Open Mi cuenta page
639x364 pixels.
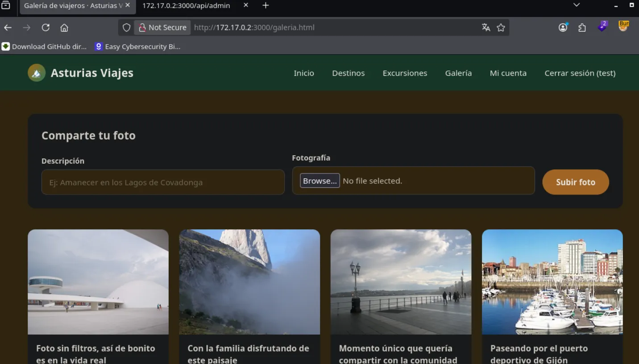tap(508, 73)
